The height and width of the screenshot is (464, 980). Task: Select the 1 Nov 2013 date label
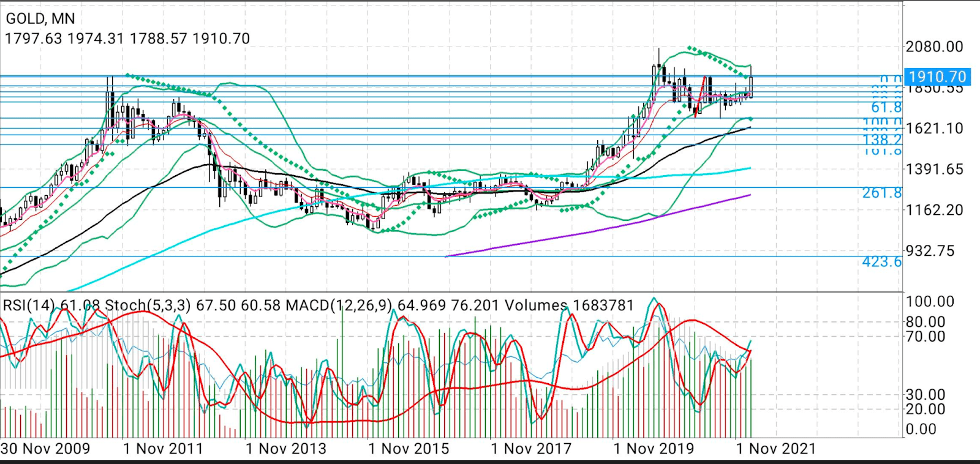click(286, 449)
